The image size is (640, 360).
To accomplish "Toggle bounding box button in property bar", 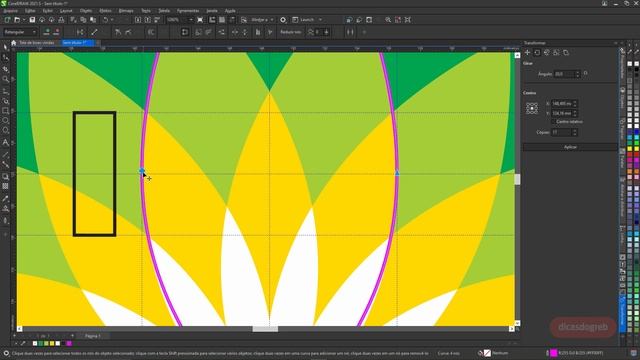I will click(350, 32).
